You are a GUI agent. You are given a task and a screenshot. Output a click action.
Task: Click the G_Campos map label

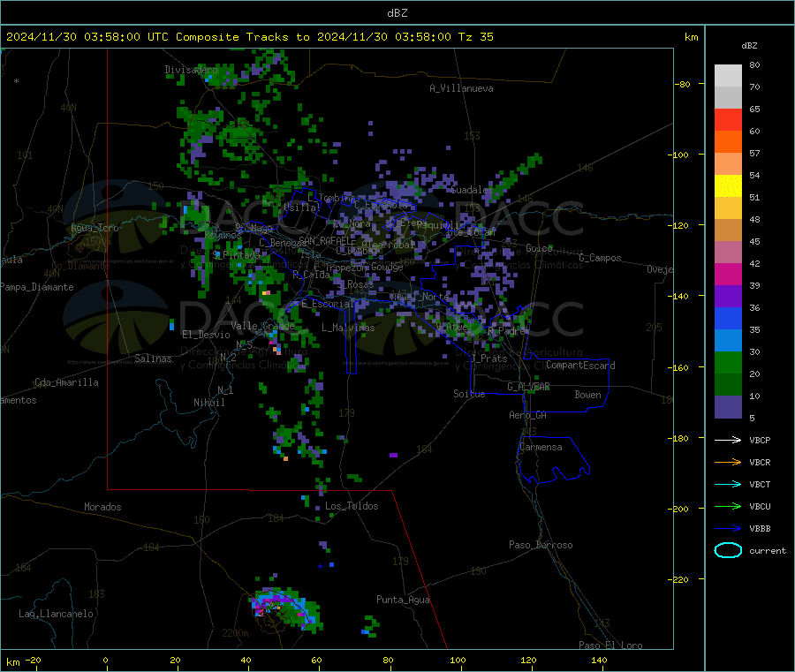[600, 258]
